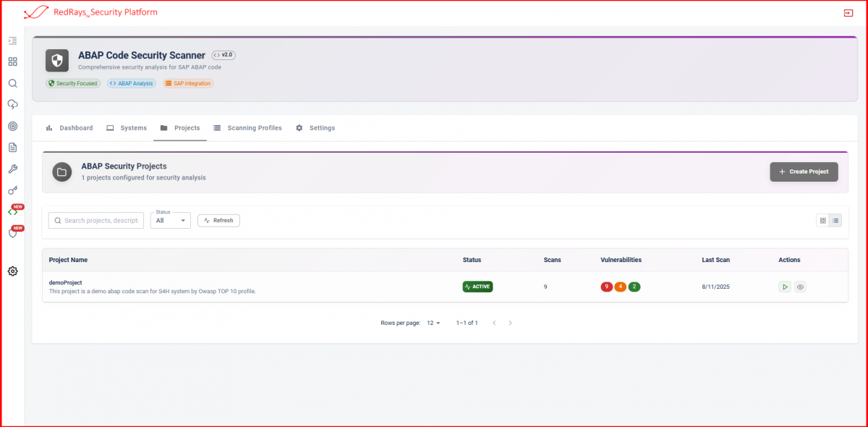Open the cloud lightning sidebar icon

[x=12, y=105]
